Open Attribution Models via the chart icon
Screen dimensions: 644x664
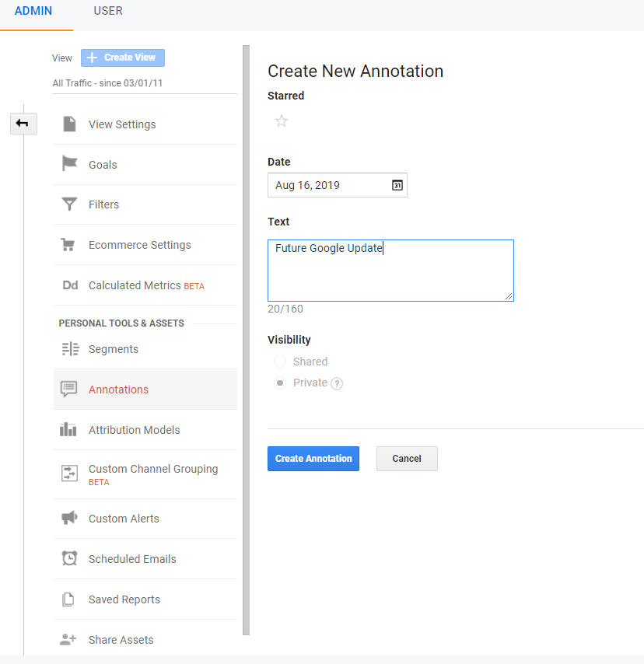[x=69, y=429]
